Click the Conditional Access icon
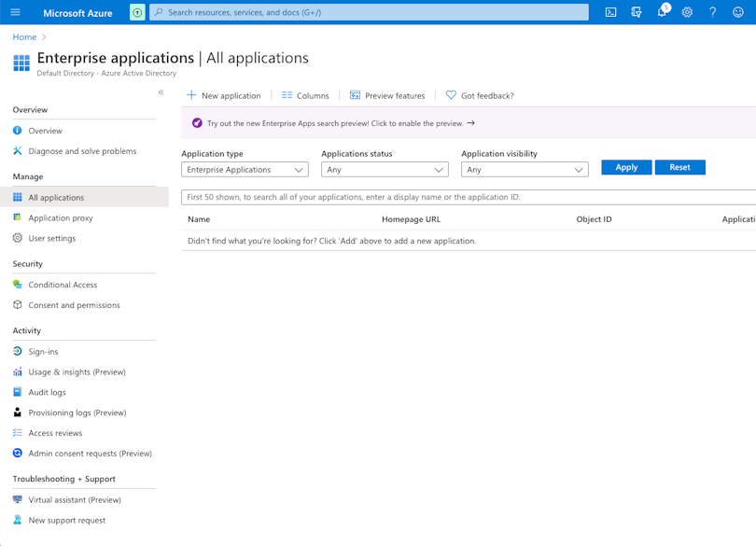This screenshot has height=546, width=756. click(18, 284)
